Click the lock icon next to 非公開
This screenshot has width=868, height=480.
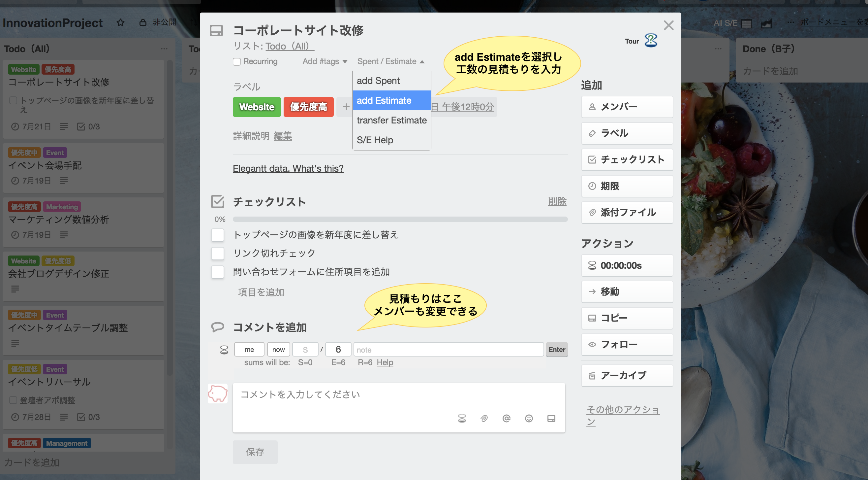(143, 22)
